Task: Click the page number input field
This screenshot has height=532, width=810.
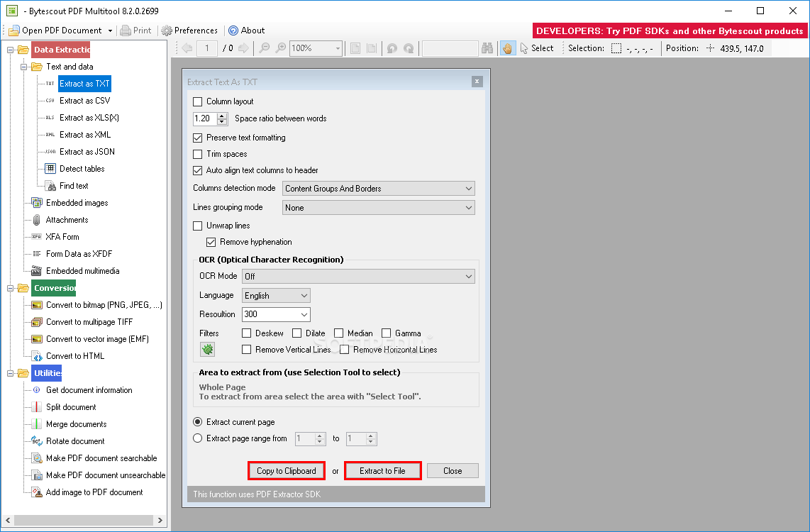Action: 207,48
